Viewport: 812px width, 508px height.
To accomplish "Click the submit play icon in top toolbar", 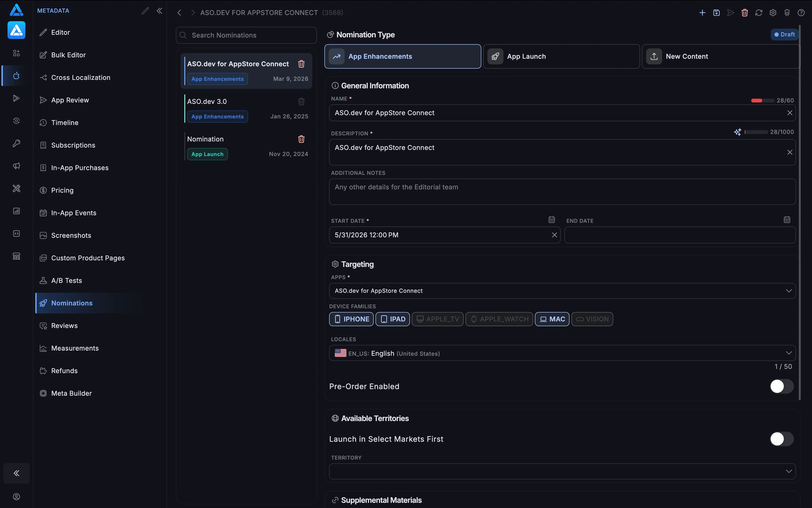I will coord(730,13).
